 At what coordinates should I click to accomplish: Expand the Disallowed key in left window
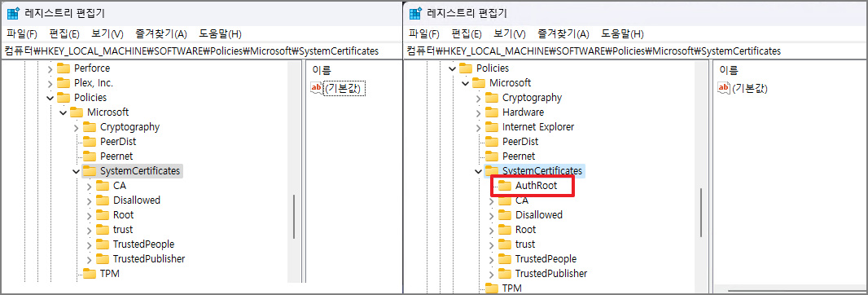(x=90, y=200)
